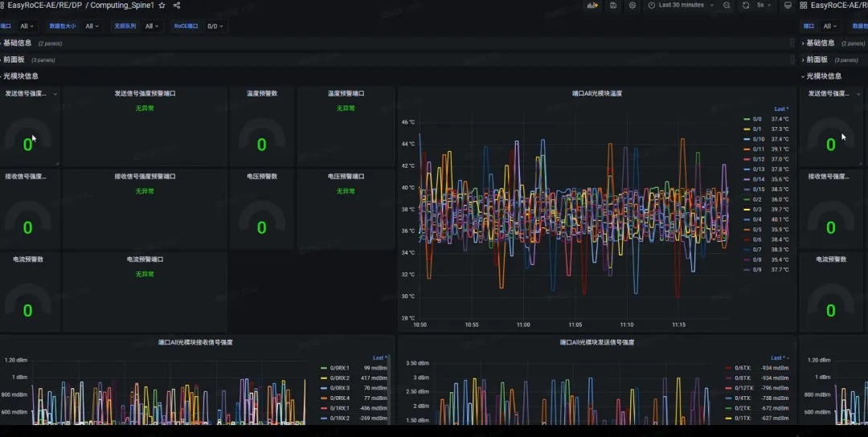Star the Computing_Spine1 dashboard as favorite
The image size is (868, 437).
click(x=162, y=5)
